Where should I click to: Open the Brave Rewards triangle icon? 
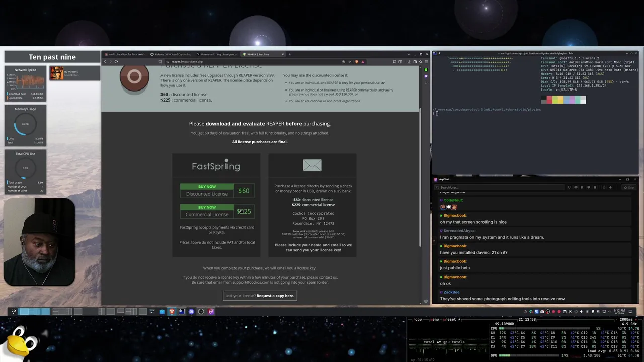363,62
